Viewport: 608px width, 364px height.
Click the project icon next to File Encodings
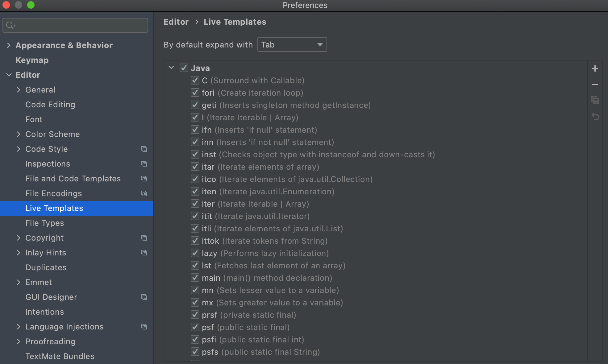point(144,193)
